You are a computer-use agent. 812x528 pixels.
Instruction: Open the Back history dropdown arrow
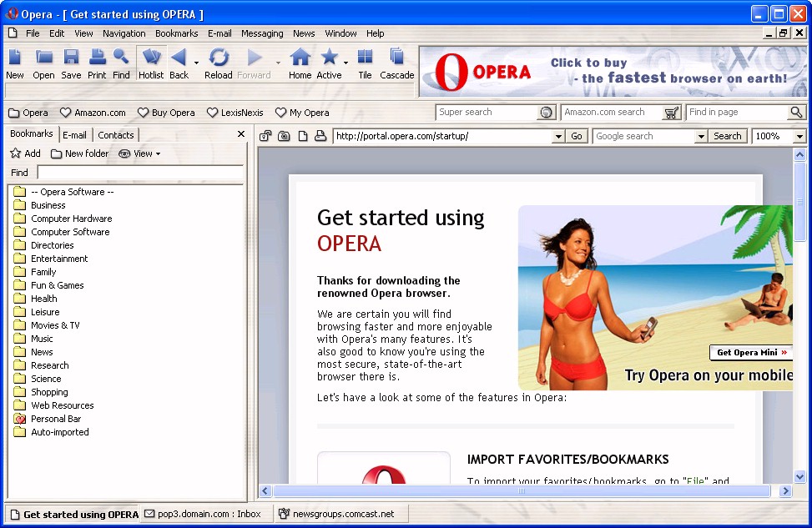[x=196, y=63]
